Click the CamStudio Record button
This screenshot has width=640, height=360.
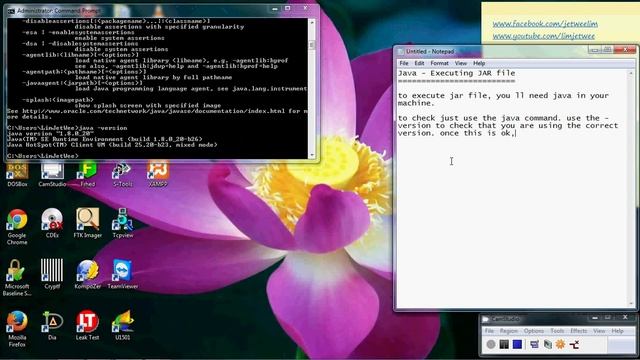491,344
